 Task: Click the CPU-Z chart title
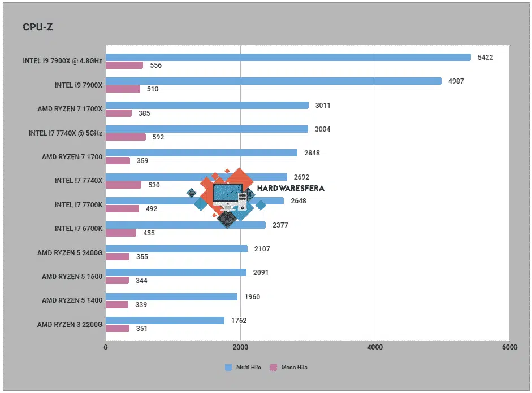point(38,27)
